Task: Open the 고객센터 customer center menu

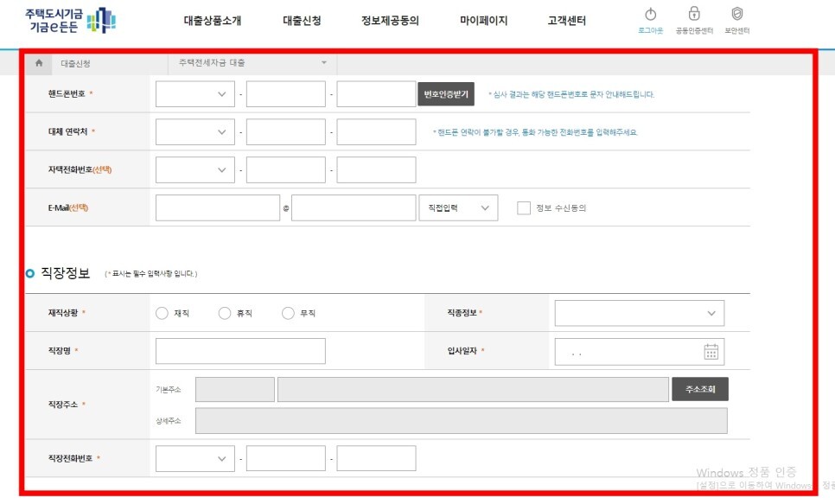Action: 566,21
